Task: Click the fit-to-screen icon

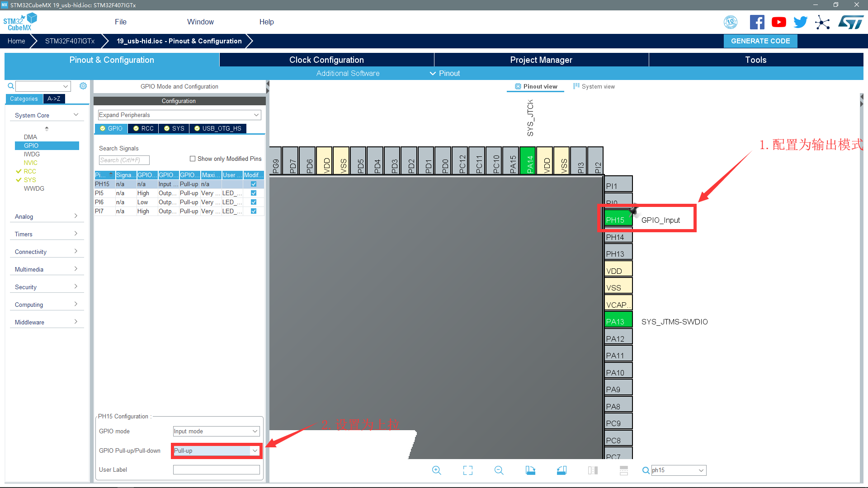Action: coord(468,470)
